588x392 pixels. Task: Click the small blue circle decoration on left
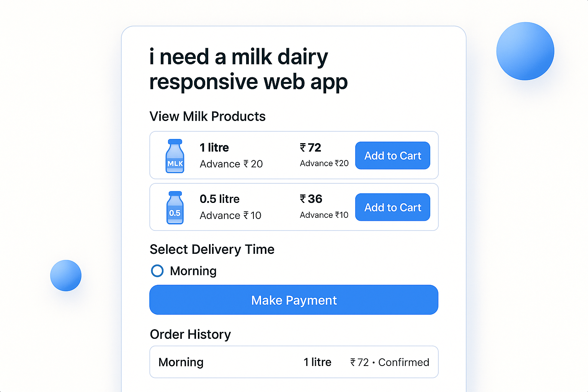point(65,275)
